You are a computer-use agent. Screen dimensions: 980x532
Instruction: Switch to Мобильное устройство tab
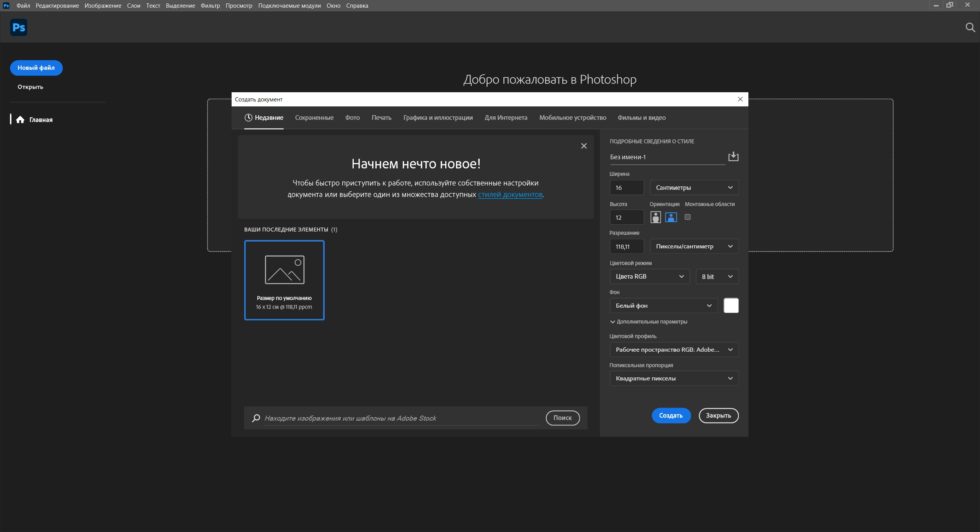573,117
